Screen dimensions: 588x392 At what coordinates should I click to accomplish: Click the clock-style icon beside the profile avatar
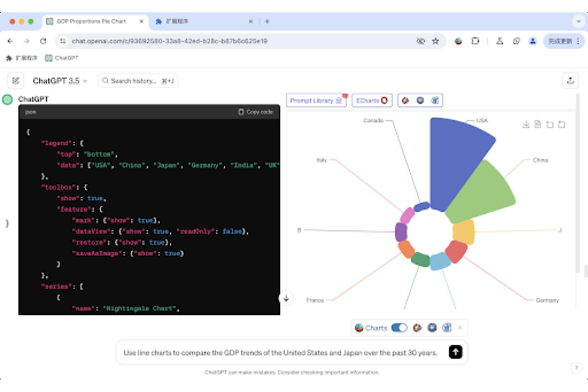click(516, 41)
